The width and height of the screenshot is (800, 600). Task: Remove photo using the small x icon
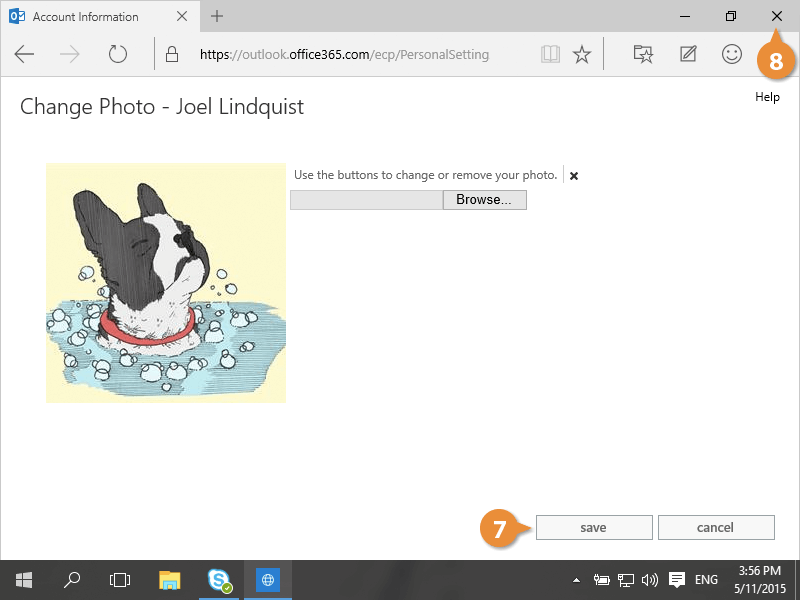(x=574, y=176)
